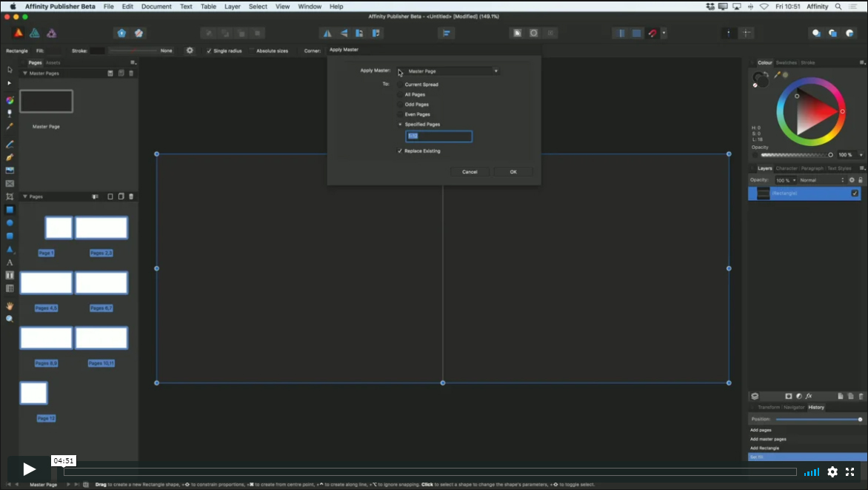Viewport: 868px width, 490px height.
Task: Select the Pencil tool
Action: 10,144
